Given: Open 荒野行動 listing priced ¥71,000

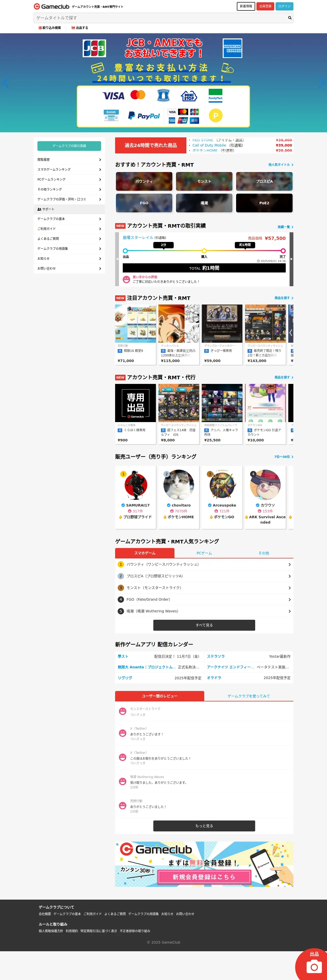Looking at the screenshot, I should coord(135,335).
